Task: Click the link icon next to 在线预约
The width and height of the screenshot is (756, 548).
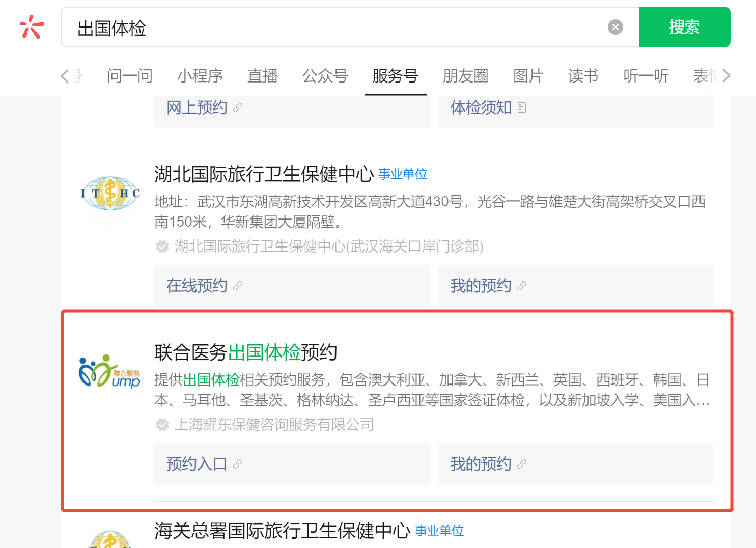Action: tap(238, 286)
